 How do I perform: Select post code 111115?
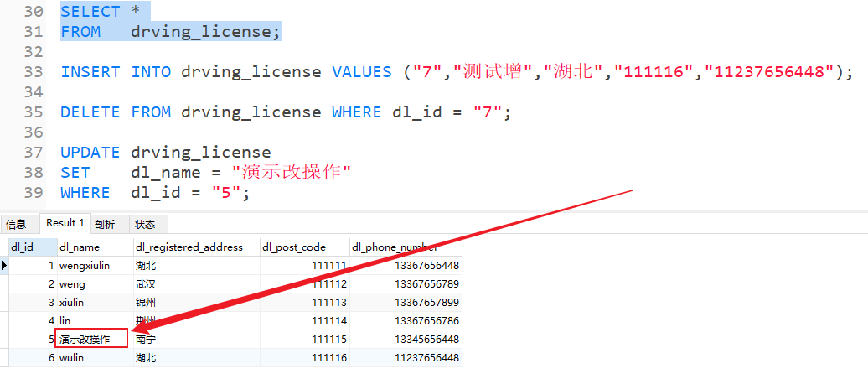click(x=305, y=339)
